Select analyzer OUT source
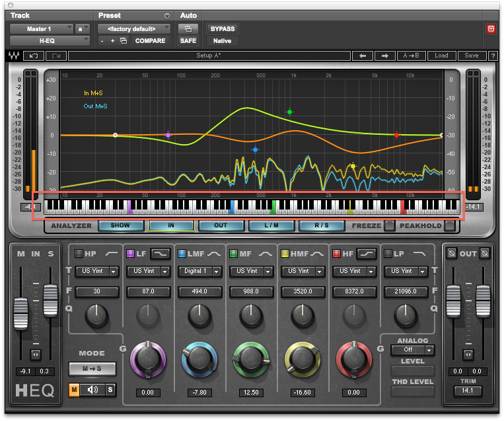This screenshot has height=421, width=504. click(x=221, y=225)
